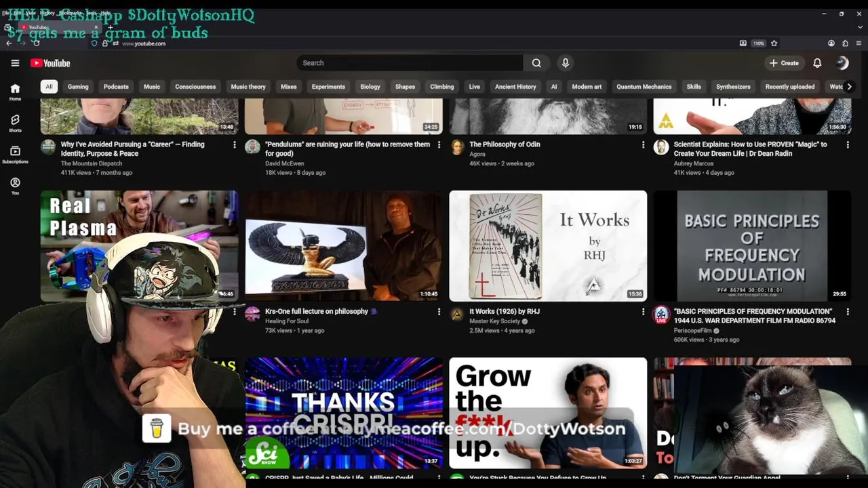This screenshot has width=868, height=488.
Task: Select the All chip
Action: [49, 87]
